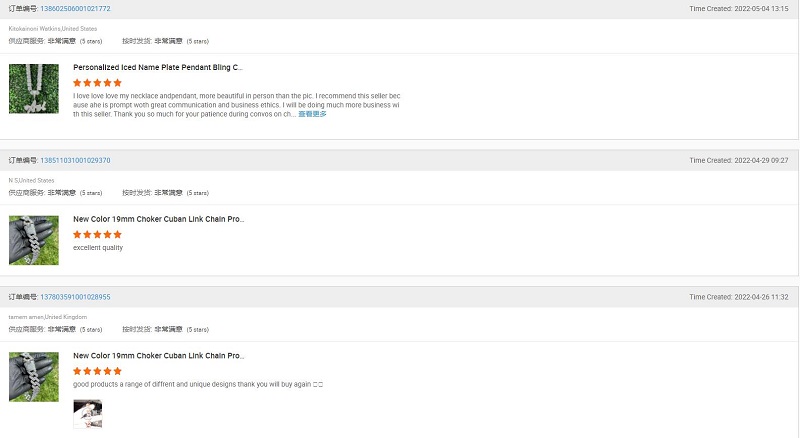Click star rating above 'good products' review
The width and height of the screenshot is (800, 438).
(97, 371)
